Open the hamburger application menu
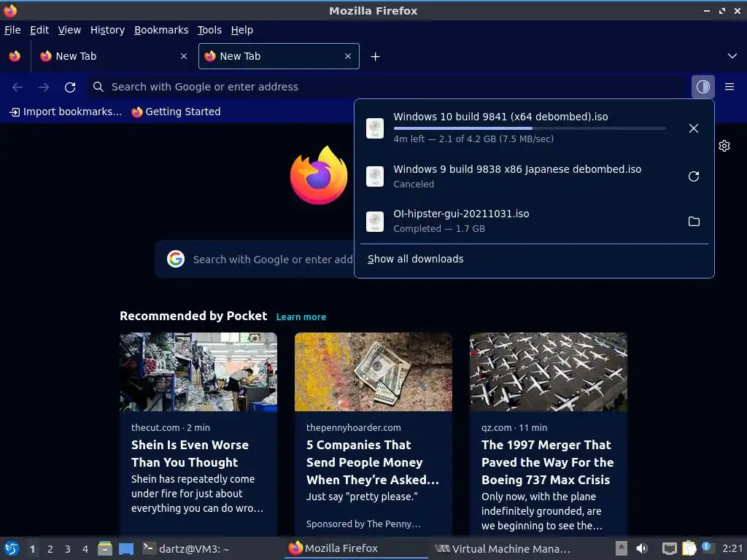This screenshot has height=560, width=747. (729, 87)
